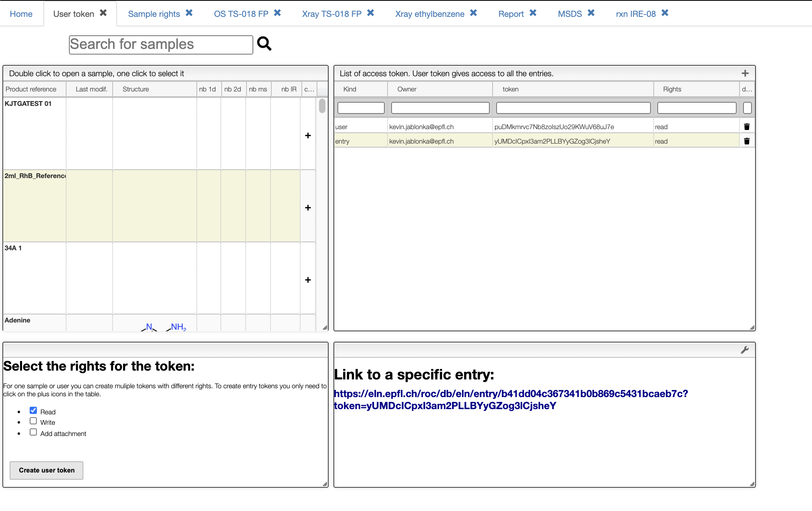The height and width of the screenshot is (511, 812).
Task: Create entry token for 34A 1 with plus
Action: coord(308,280)
